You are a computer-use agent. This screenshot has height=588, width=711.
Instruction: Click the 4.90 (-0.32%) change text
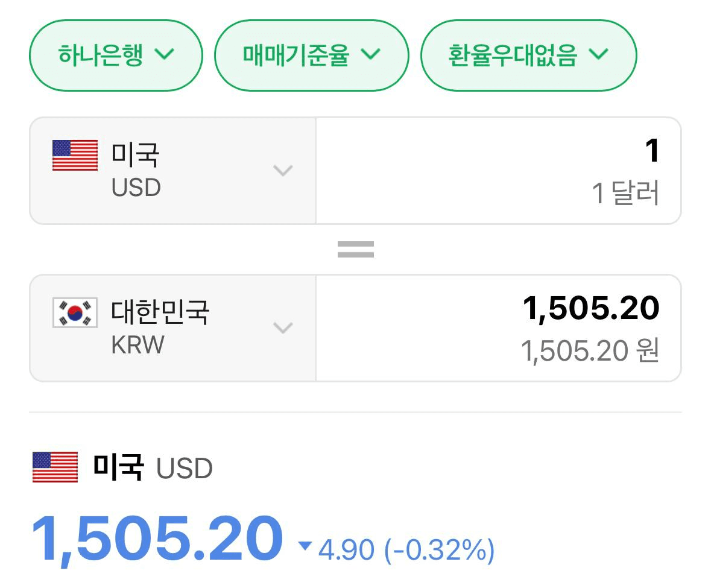(406, 550)
